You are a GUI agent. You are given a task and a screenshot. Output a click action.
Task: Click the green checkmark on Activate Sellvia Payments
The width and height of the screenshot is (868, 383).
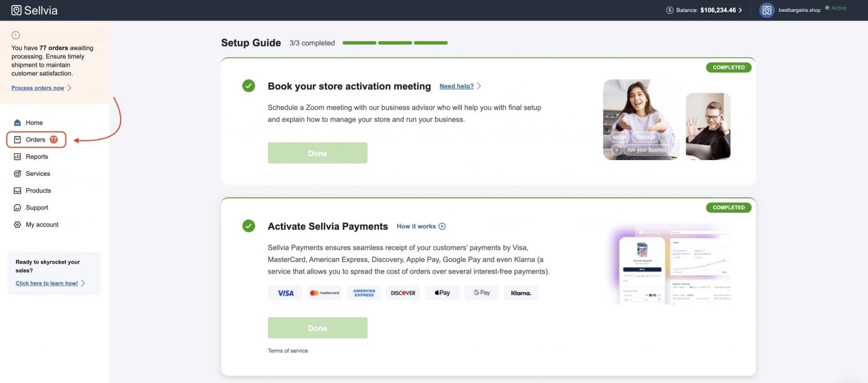(x=249, y=225)
